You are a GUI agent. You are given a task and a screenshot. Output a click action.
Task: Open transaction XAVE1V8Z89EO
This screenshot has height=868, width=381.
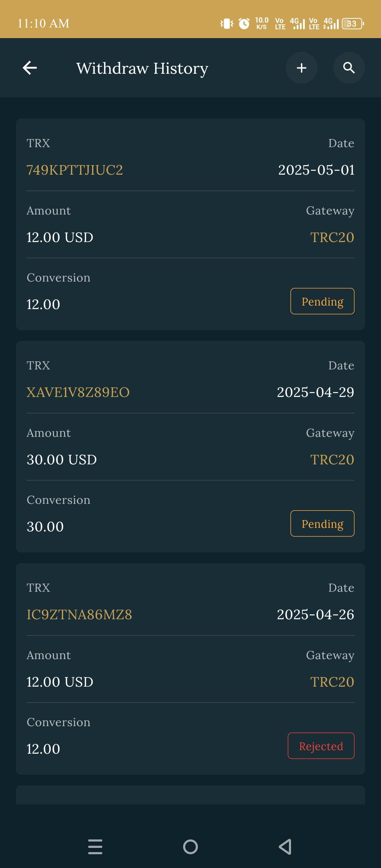78,392
